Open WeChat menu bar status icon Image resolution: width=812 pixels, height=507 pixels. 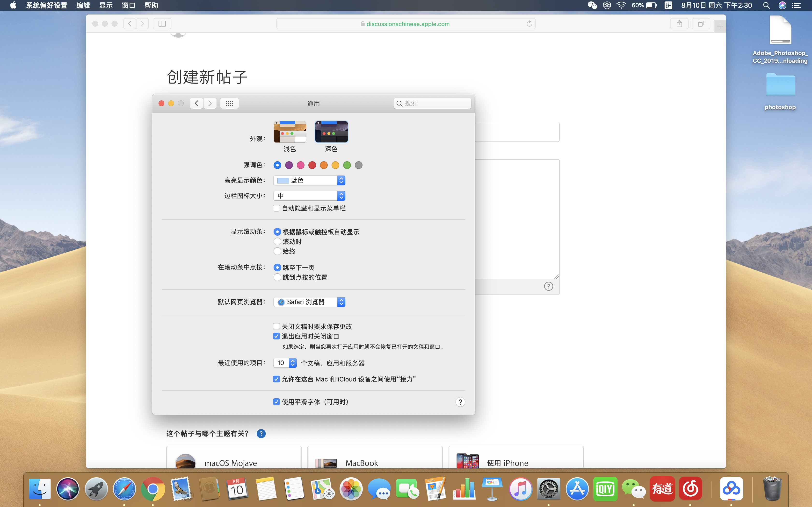click(592, 5)
